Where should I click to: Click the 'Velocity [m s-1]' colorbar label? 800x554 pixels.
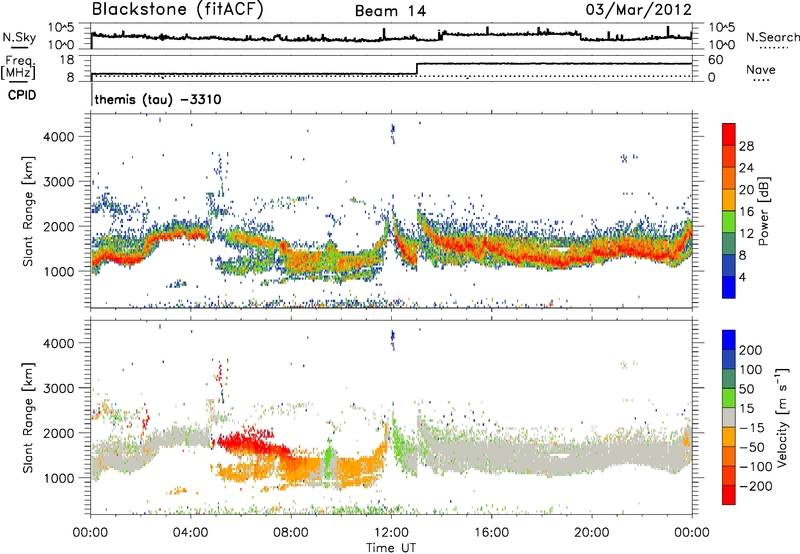click(782, 417)
